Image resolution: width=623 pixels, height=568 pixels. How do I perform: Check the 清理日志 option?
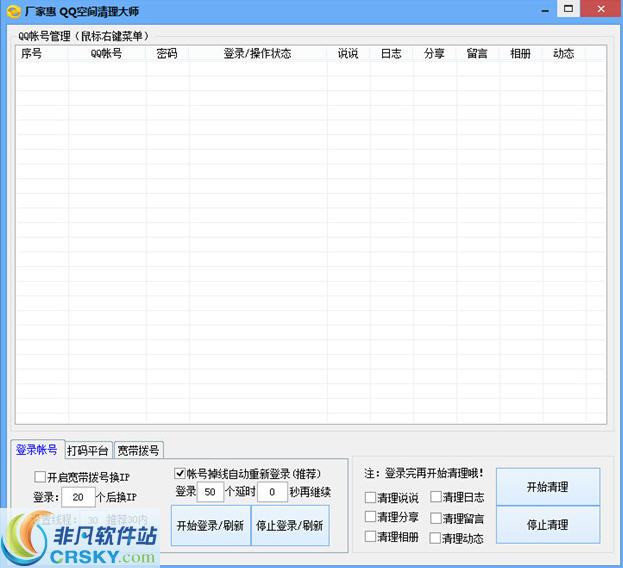pyautogui.click(x=436, y=497)
